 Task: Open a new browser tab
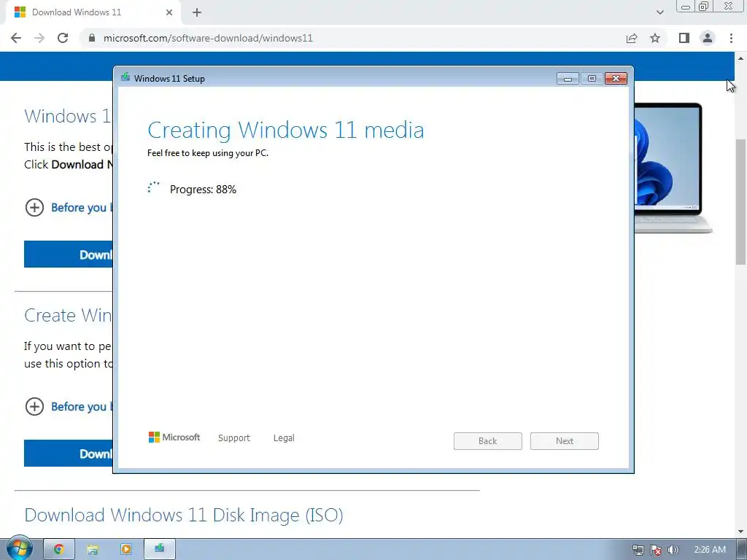(x=197, y=12)
